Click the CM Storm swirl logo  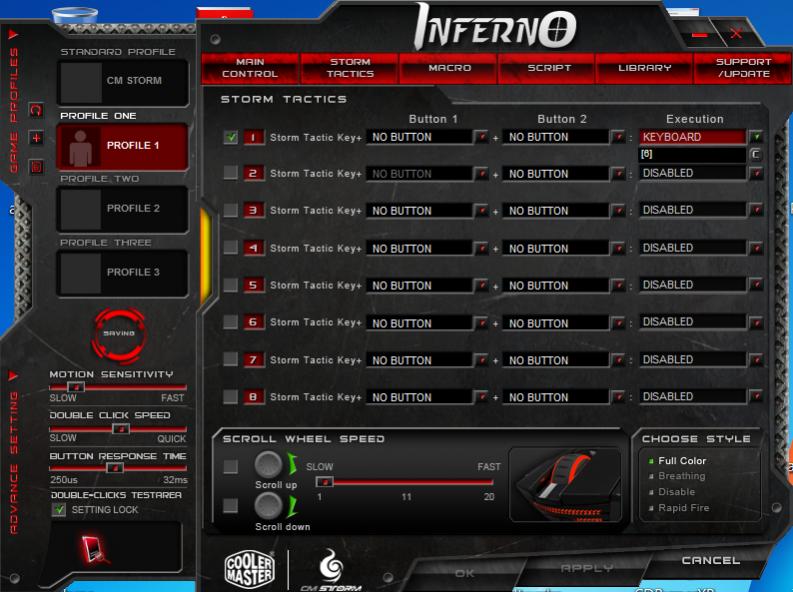[331, 570]
